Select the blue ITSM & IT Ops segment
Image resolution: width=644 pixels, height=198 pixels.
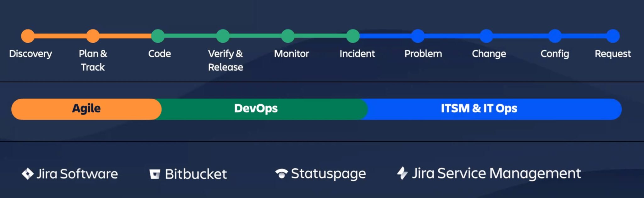(492, 109)
